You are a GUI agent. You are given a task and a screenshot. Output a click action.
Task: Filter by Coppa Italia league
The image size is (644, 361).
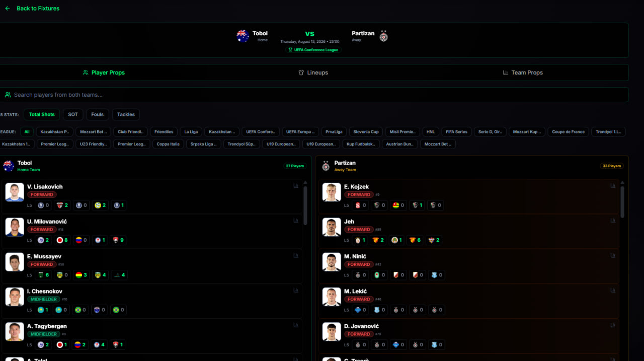pyautogui.click(x=168, y=144)
